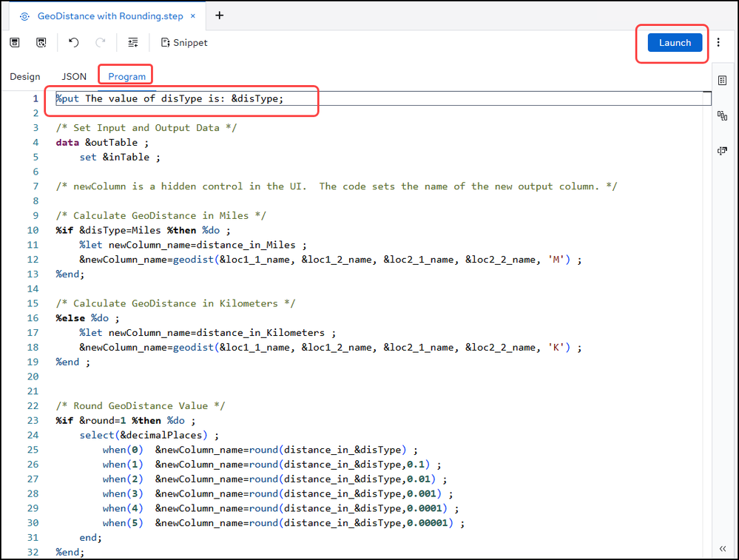
Task: Switch to the Design tab
Action: click(x=25, y=76)
